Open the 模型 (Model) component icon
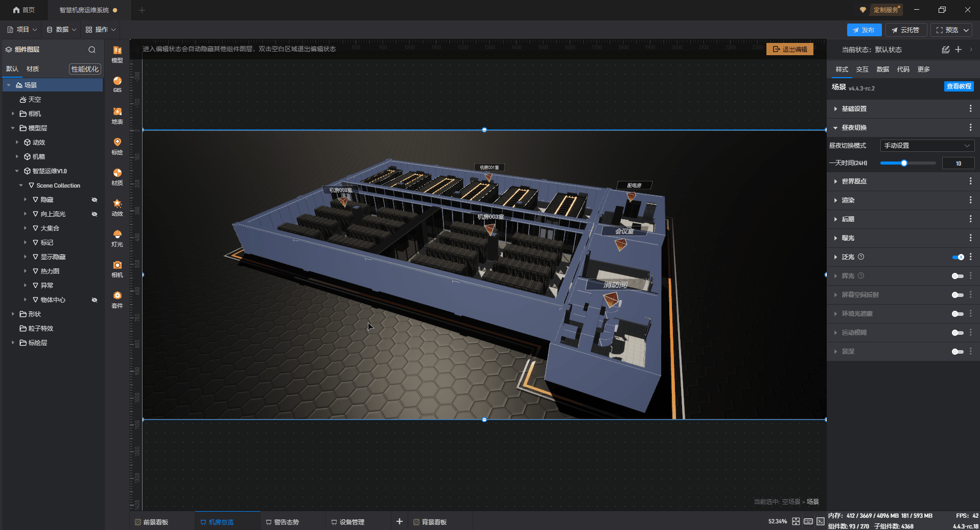 click(117, 53)
